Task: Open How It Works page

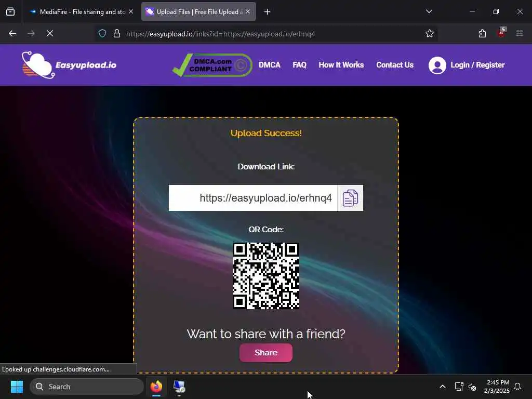Action: (x=341, y=65)
